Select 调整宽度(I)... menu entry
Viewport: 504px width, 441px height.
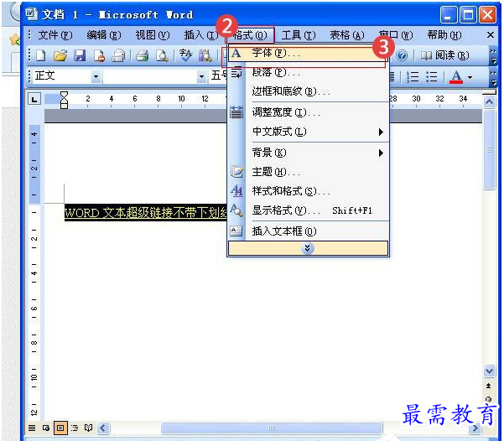pyautogui.click(x=308, y=112)
